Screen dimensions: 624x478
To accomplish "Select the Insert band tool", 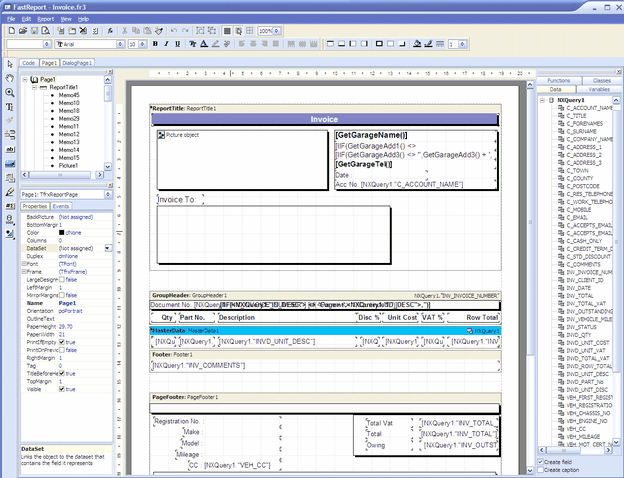I will pos(10,135).
